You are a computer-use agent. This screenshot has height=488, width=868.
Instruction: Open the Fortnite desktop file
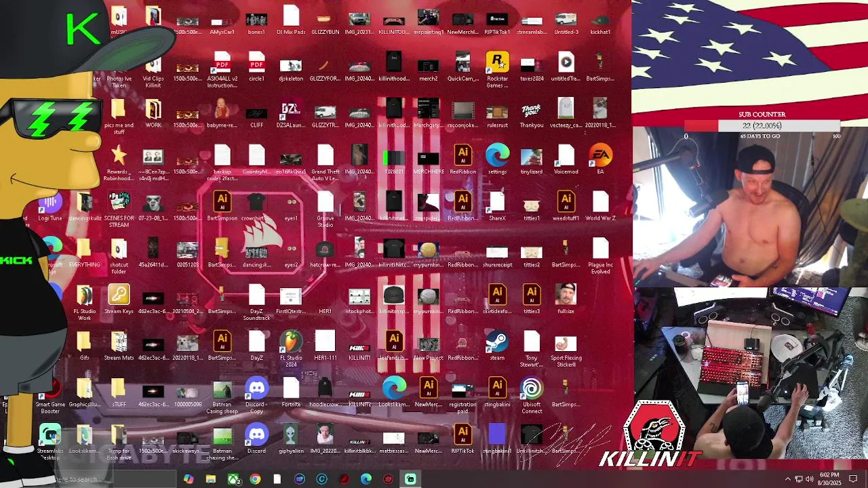291,388
